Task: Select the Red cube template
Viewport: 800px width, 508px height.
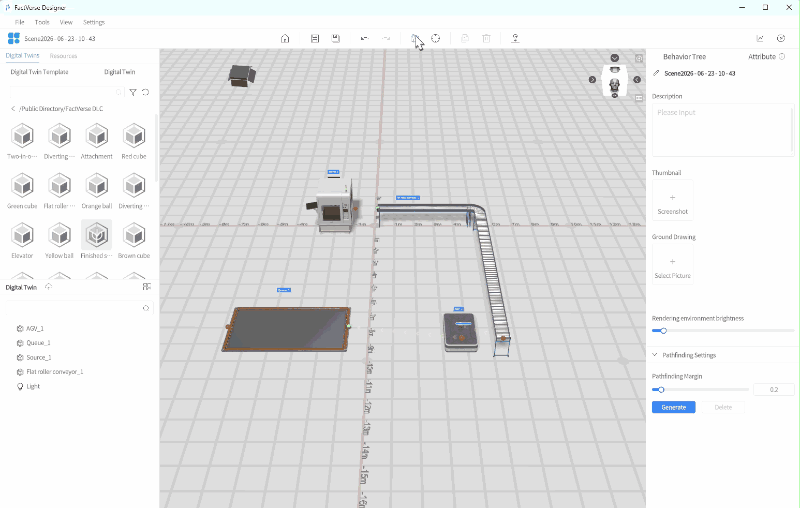Action: (x=134, y=141)
